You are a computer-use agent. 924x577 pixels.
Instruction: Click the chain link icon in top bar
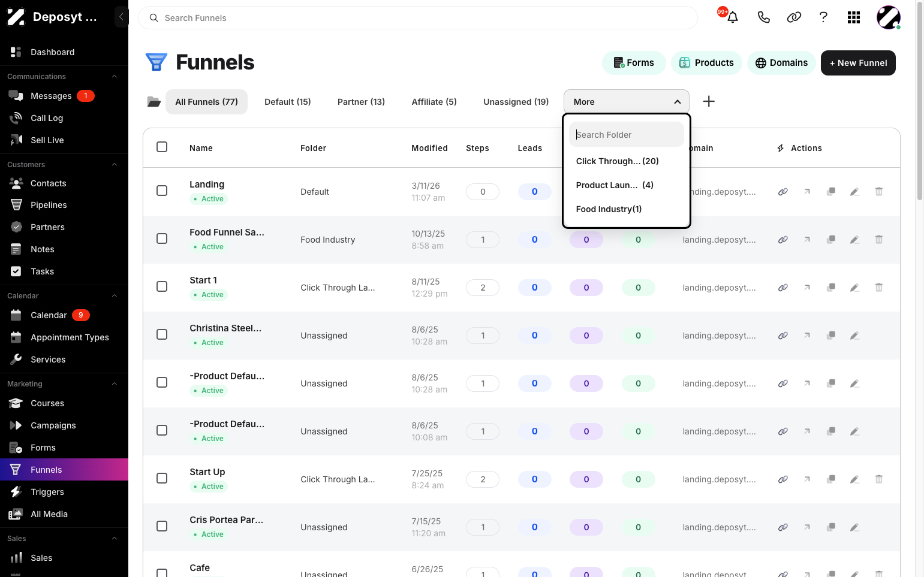pos(794,17)
